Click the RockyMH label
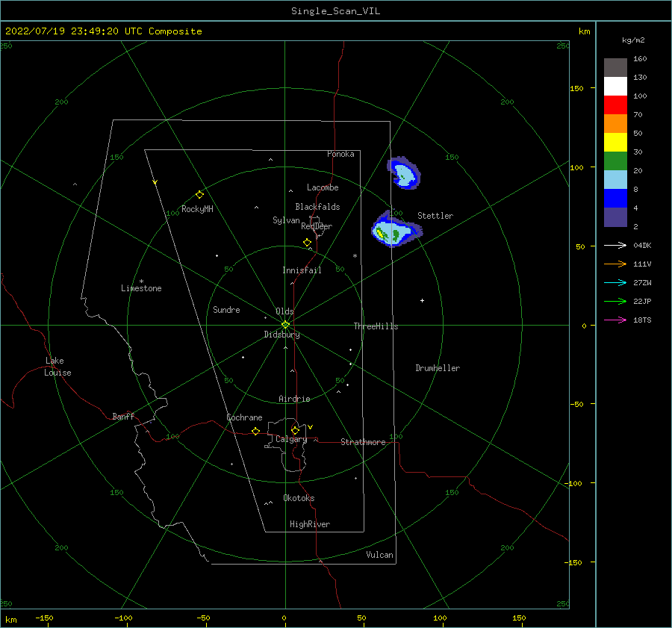The height and width of the screenshot is (628, 672). (197, 209)
